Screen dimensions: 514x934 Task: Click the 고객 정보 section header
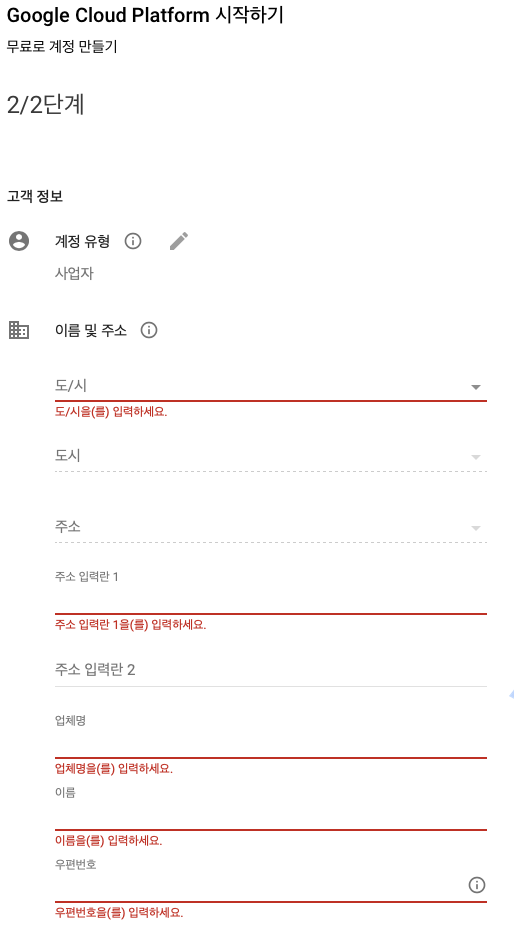(x=35, y=197)
